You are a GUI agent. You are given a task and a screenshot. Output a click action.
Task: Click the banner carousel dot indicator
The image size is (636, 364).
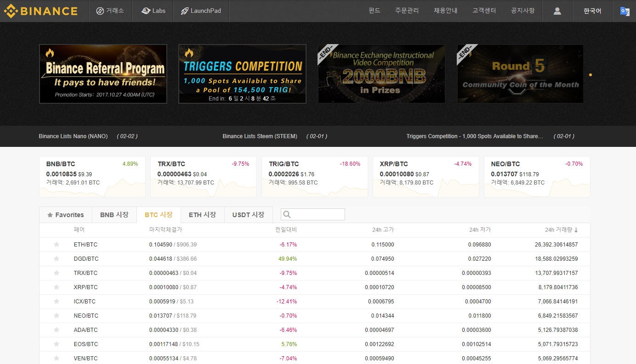point(591,74)
